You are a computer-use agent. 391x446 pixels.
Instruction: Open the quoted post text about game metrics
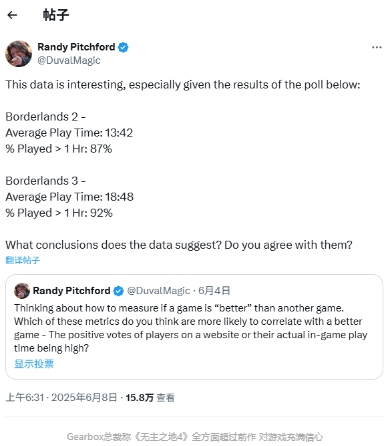[190, 328]
